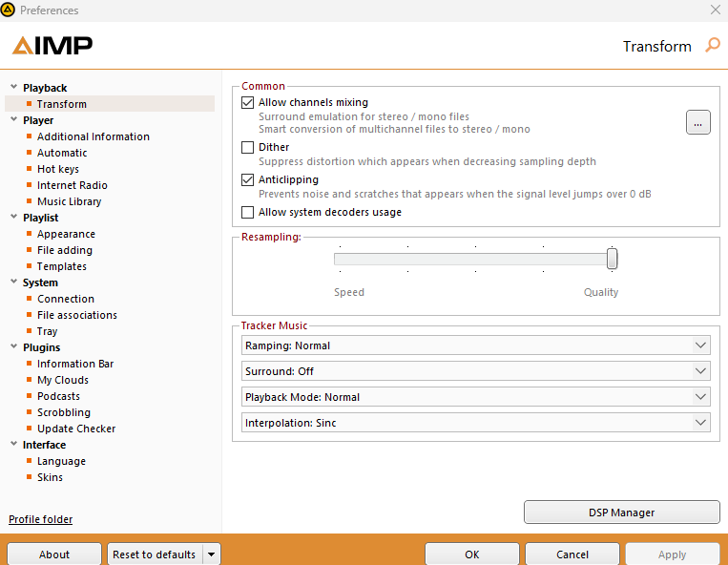Open the Playback Mode: Normal dropdown
Image resolution: width=728 pixels, height=565 pixels.
[x=475, y=397]
